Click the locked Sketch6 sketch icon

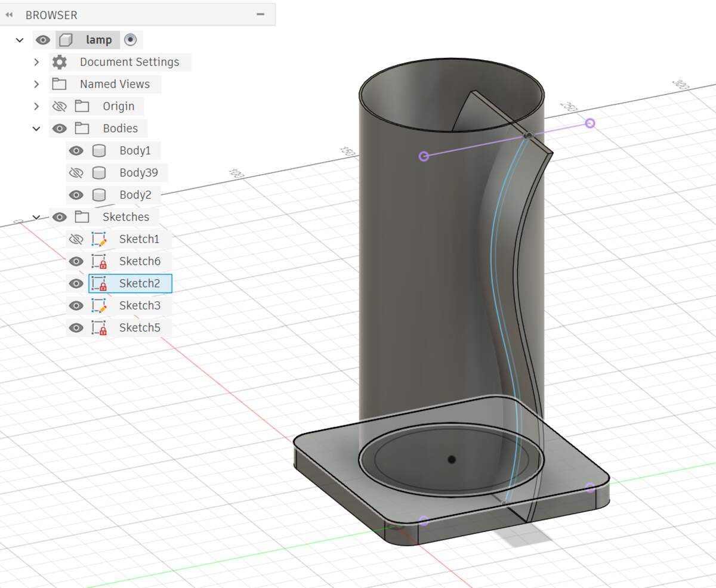99,261
